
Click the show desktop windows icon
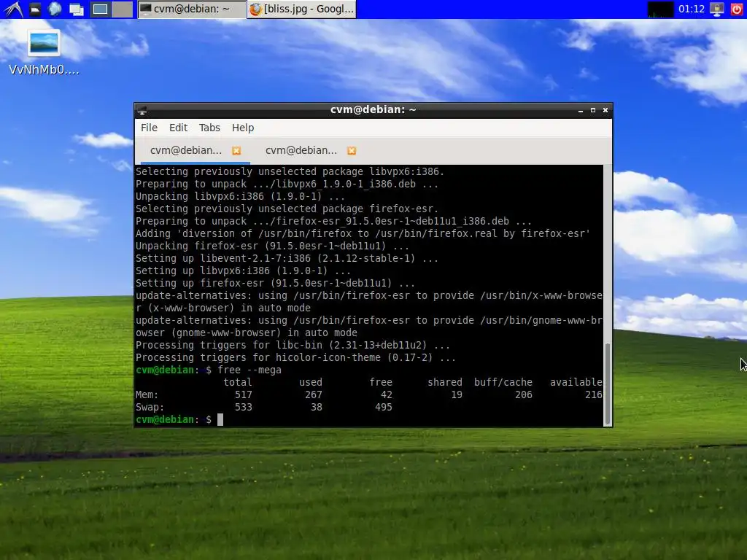tap(76, 9)
